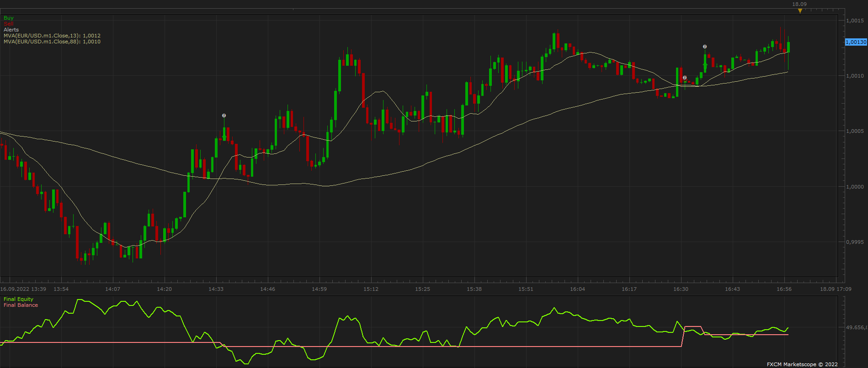Click the 49.656,0 equity axis value
Image resolution: width=868 pixels, height=368 pixels.
click(857, 327)
